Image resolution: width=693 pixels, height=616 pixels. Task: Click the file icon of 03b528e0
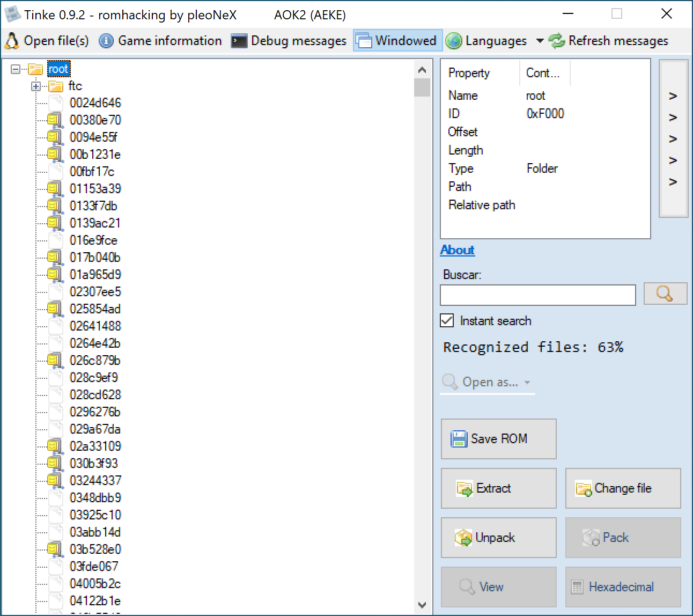tap(55, 549)
